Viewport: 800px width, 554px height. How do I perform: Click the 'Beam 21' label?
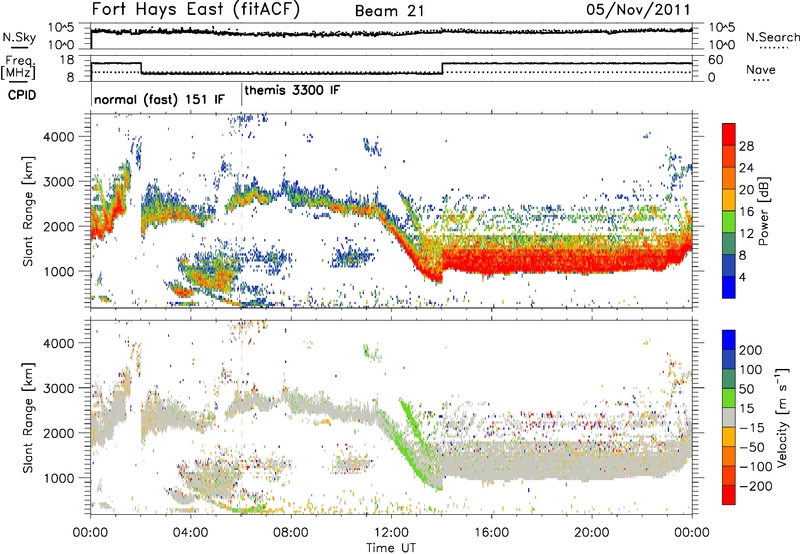pos(389,11)
